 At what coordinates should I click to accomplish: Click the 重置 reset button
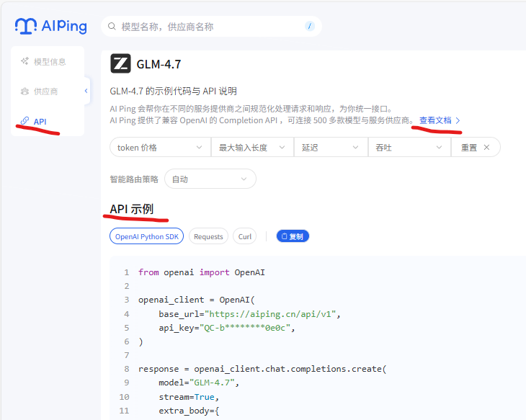(476, 147)
